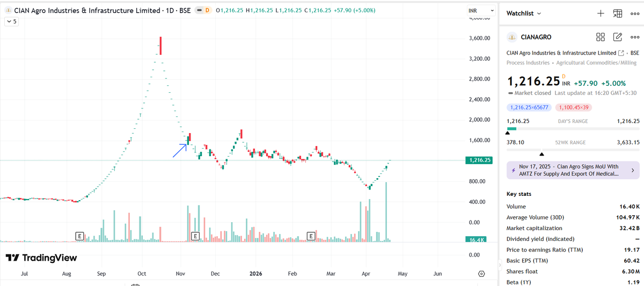Click the blue bid pill 1,216.25×65677
The image size is (644, 286).
point(529,107)
